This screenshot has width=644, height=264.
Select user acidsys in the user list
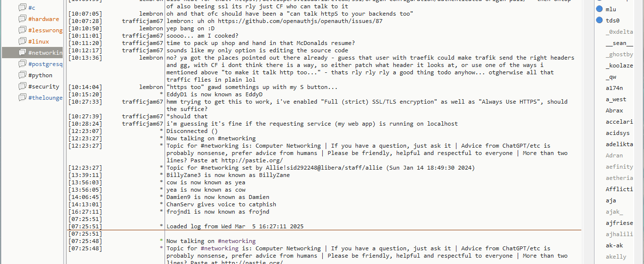point(618,133)
